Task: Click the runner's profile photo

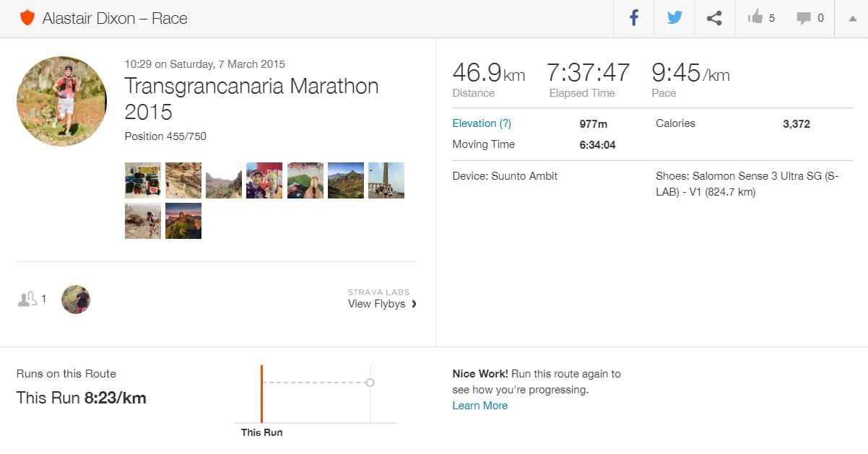Action: tap(61, 101)
